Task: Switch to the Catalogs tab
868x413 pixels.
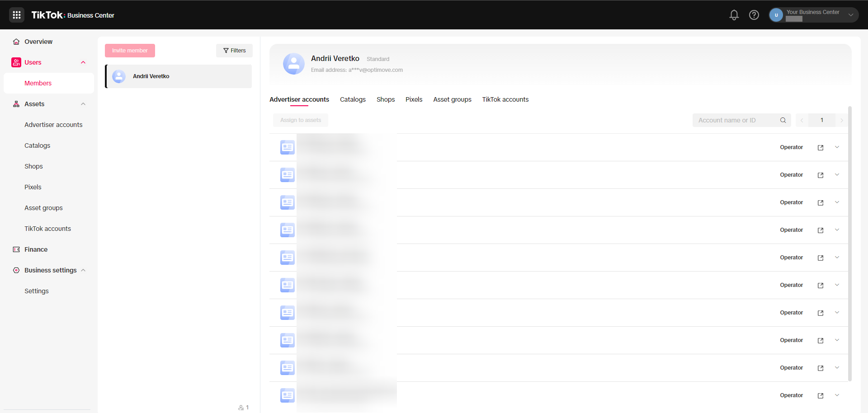Action: tap(353, 99)
